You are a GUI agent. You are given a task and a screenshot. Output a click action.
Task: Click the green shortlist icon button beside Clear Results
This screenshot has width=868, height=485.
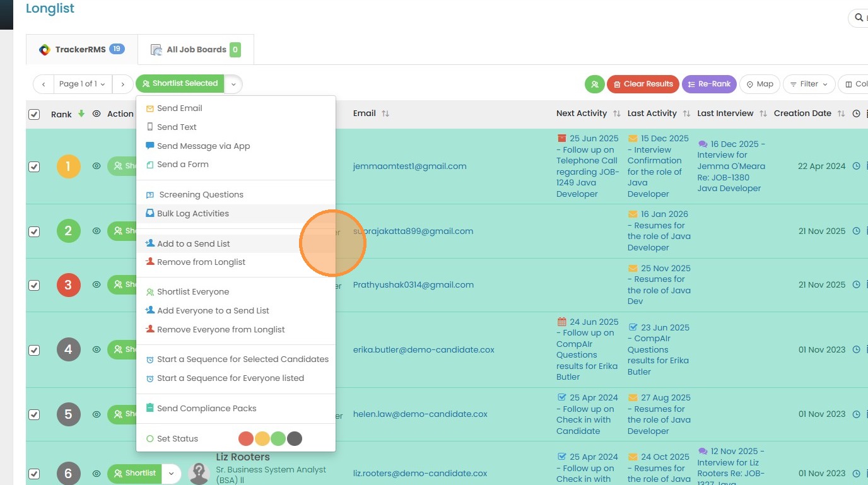coord(595,84)
